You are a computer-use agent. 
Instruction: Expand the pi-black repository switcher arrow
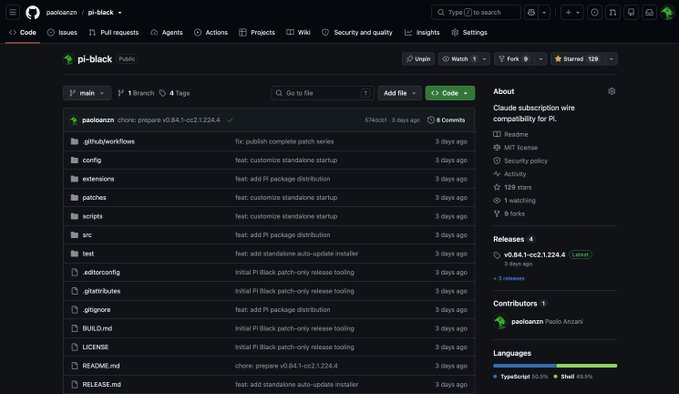click(120, 13)
